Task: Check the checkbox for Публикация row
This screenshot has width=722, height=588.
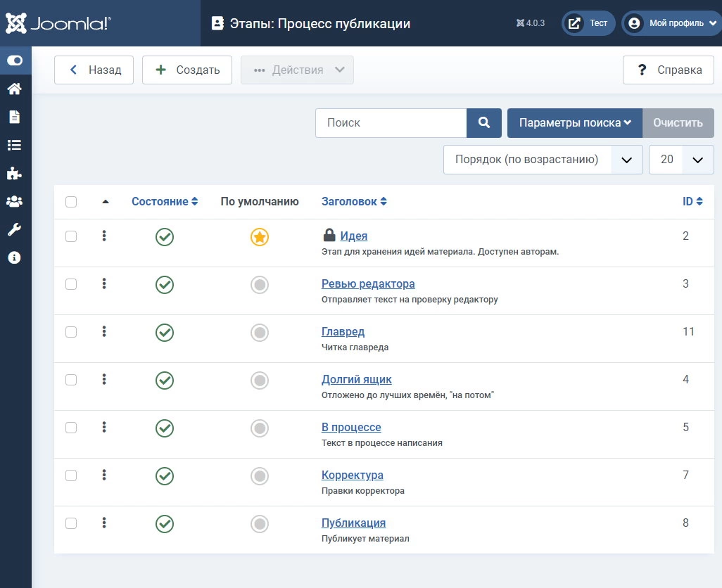Action: (71, 523)
